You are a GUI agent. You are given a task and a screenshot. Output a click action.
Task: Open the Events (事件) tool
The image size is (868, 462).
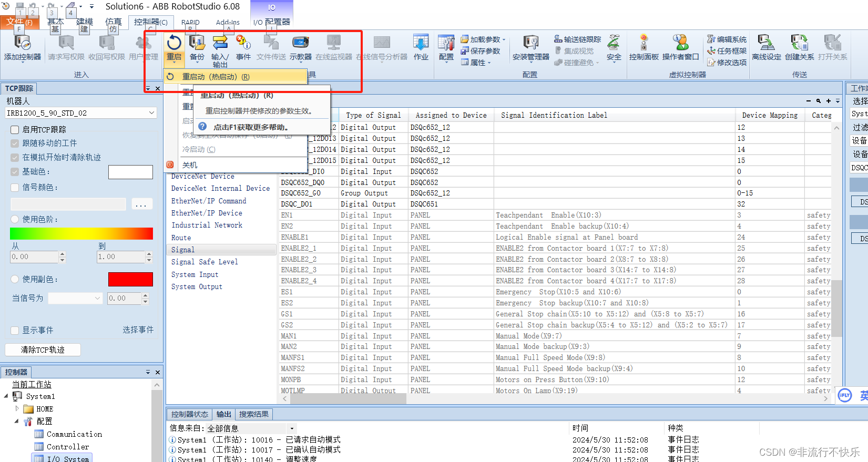(243, 48)
